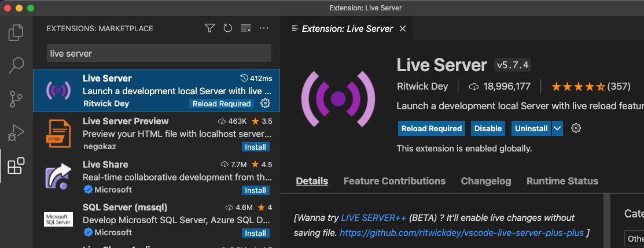Click the download count icon beside 18,996,177
The image size is (644, 248).
(473, 87)
